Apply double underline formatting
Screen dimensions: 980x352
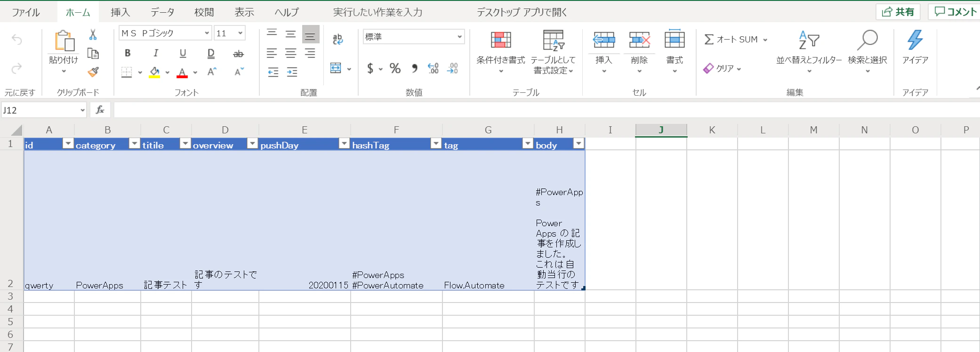211,54
